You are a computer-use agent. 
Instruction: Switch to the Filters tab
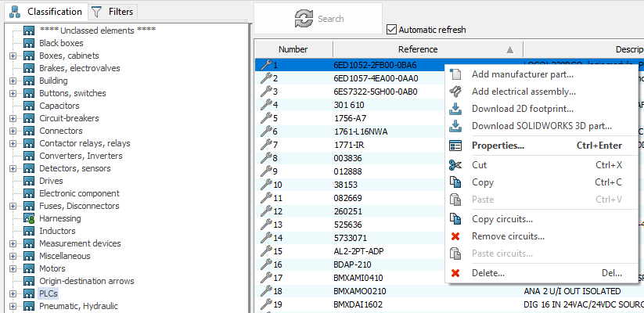113,12
